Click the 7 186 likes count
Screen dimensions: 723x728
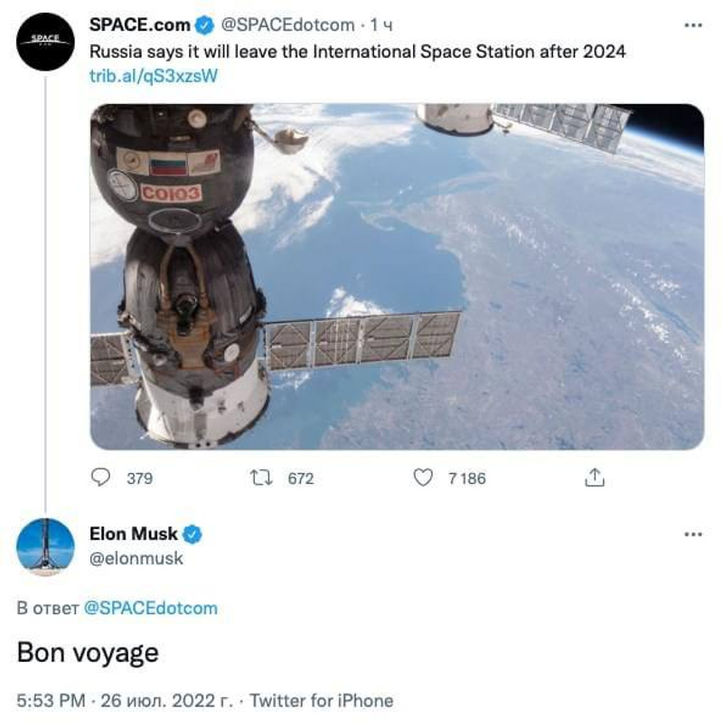point(466,478)
